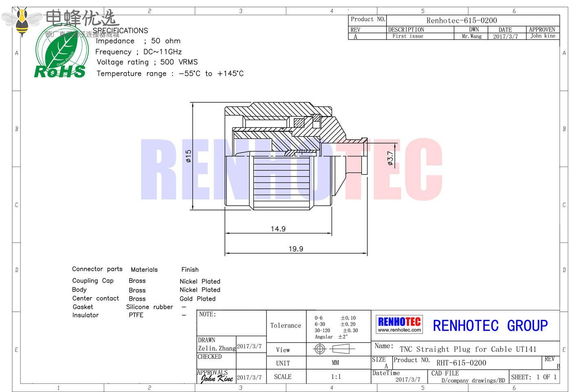Click the green RoHS leaf logo
Screen dimensions: 569x392
[61, 53]
